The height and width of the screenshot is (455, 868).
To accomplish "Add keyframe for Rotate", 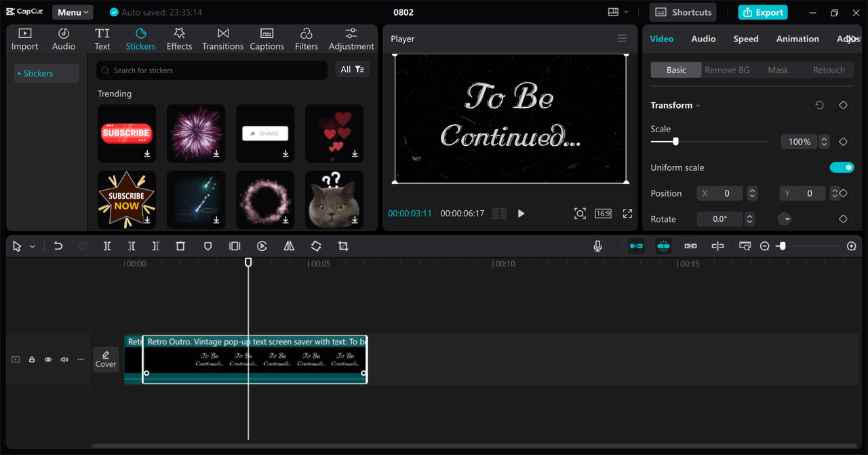I will pos(843,219).
